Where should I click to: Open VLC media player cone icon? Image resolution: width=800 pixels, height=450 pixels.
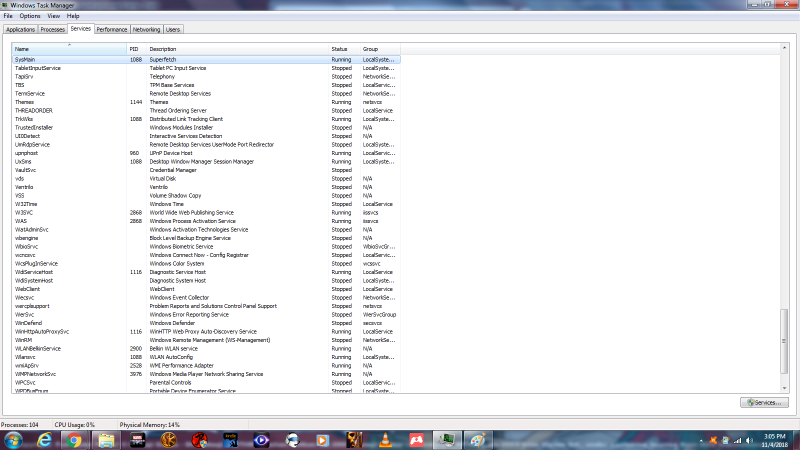pyautogui.click(x=385, y=440)
